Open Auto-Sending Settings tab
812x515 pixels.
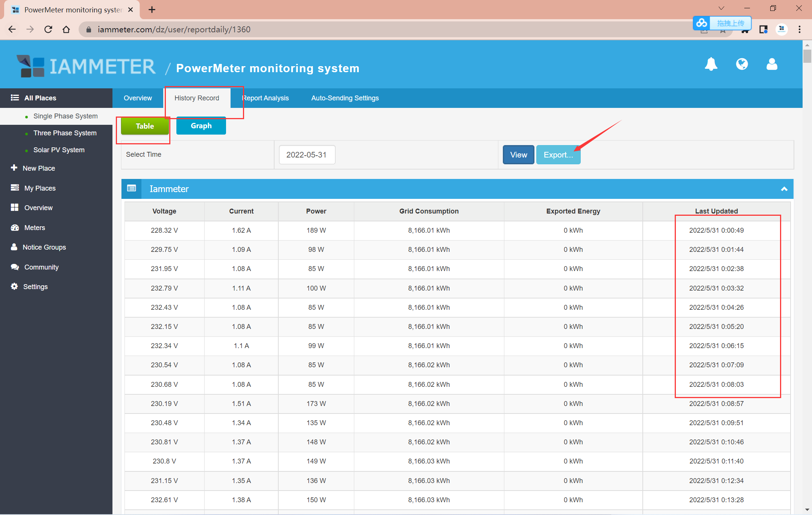345,98
